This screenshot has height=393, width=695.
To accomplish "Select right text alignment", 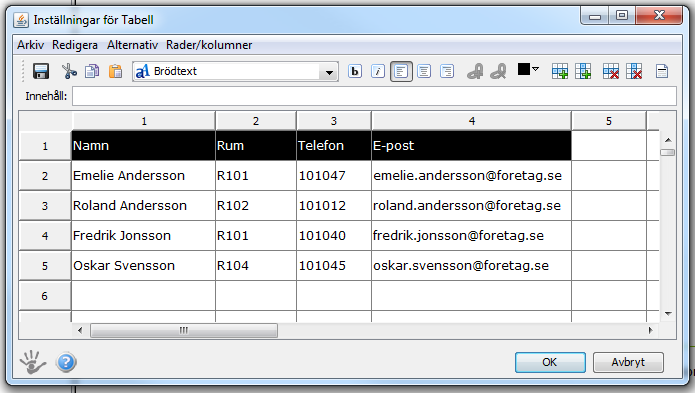I will coord(447,71).
